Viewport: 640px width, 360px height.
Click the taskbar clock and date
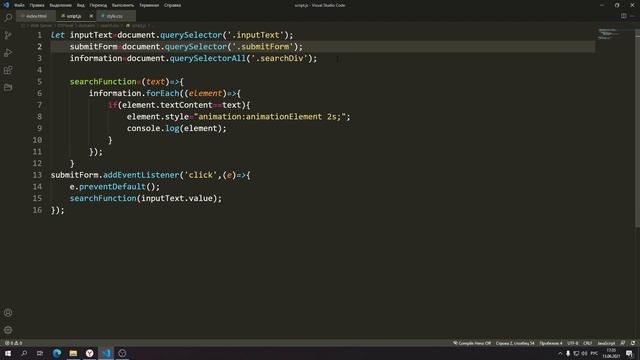[x=611, y=353]
